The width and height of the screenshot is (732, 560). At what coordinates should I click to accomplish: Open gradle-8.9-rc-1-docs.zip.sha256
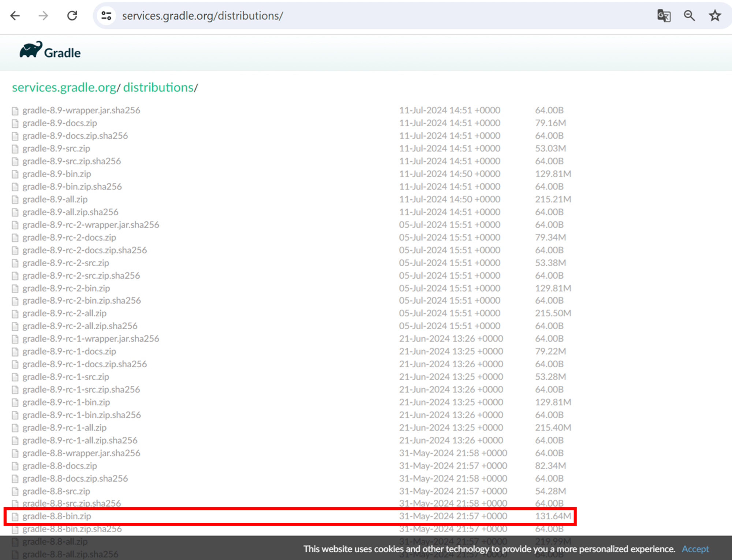click(x=85, y=364)
